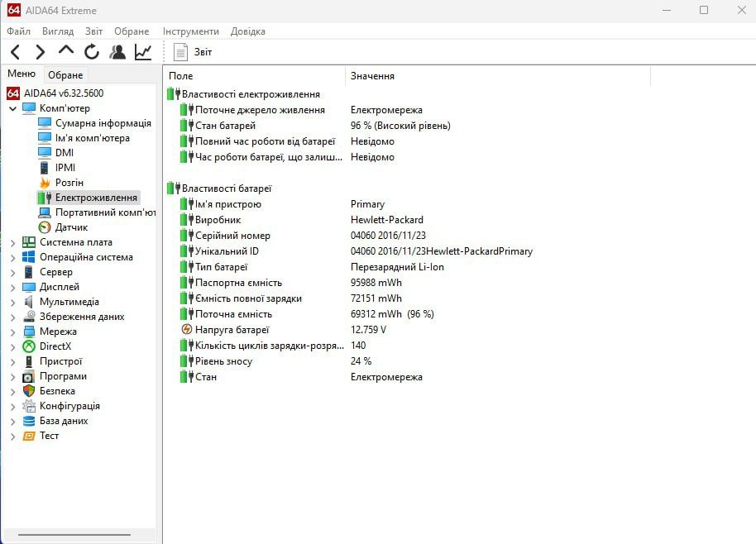This screenshot has height=544, width=756.
Task: Expand the Сервер tree node
Action: (13, 273)
